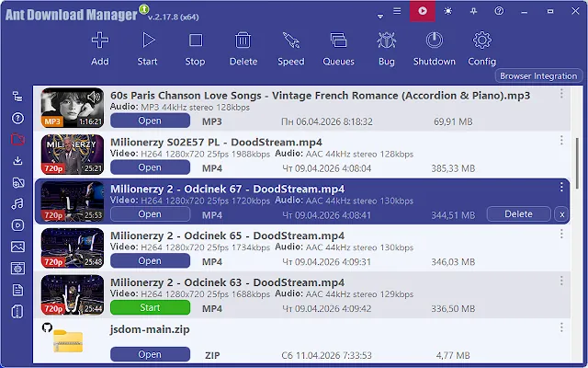Click the GitHub icon beside jsdom-main.zip
The image size is (588, 368).
(x=47, y=328)
